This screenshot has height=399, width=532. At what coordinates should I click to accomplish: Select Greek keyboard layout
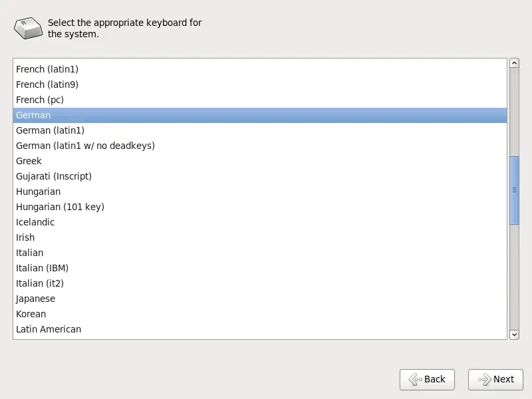coord(260,161)
